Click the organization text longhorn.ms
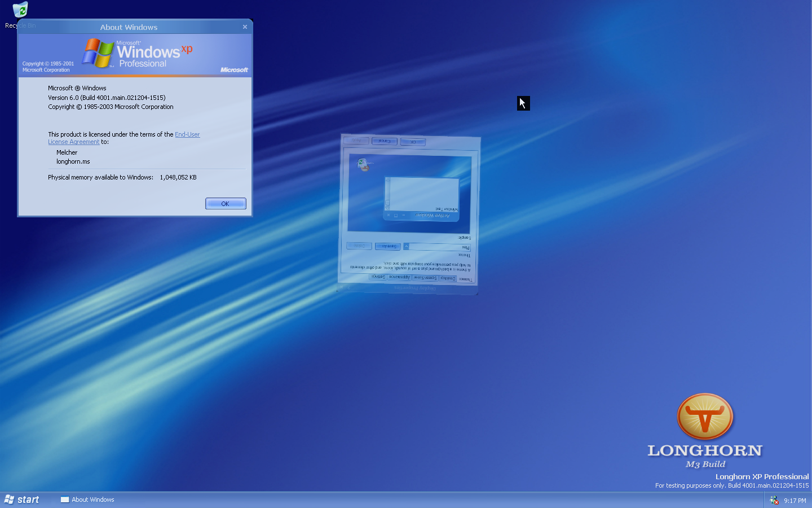 click(73, 161)
